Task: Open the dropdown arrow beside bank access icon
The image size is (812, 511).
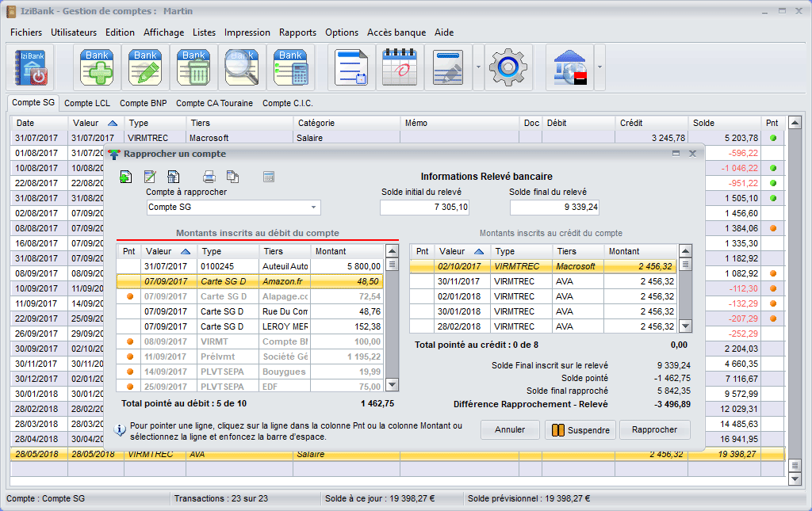Action: tap(599, 67)
